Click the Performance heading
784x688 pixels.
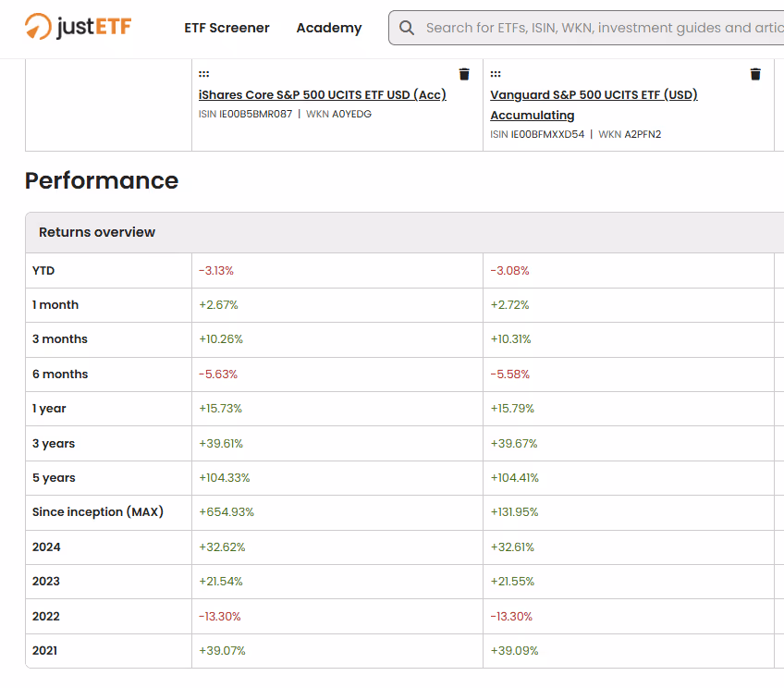pyautogui.click(x=102, y=180)
